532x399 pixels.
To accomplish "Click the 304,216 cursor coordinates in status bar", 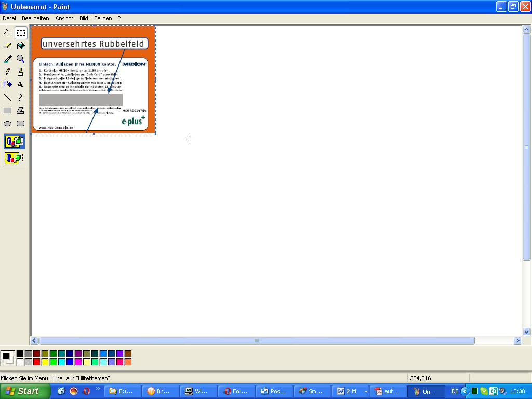I will (420, 378).
